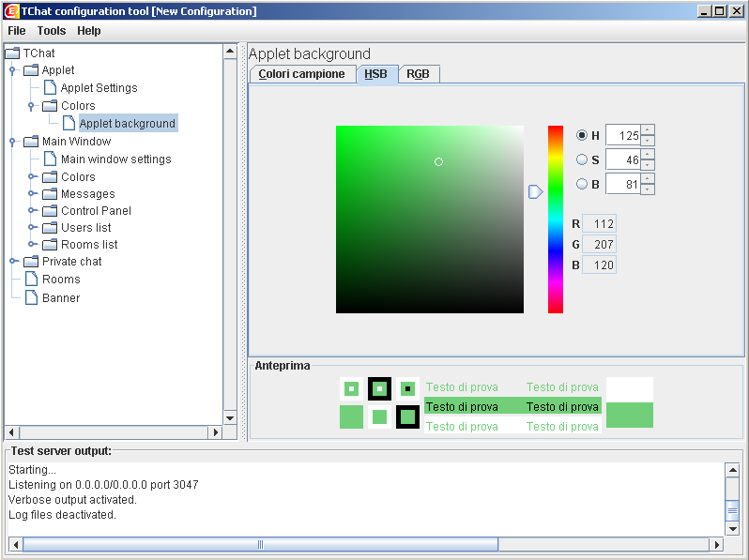Increase the H value with up stepper

click(648, 129)
